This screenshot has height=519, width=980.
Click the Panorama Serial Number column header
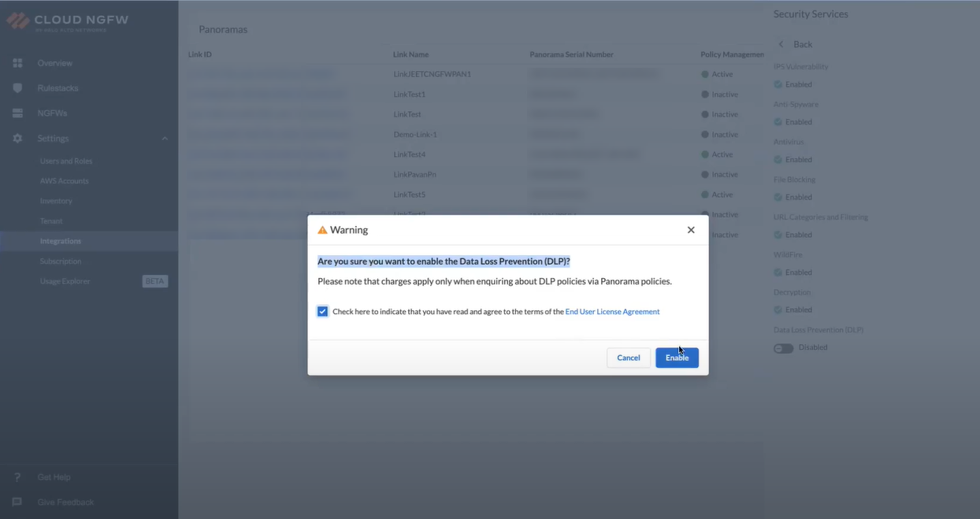pyautogui.click(x=572, y=54)
